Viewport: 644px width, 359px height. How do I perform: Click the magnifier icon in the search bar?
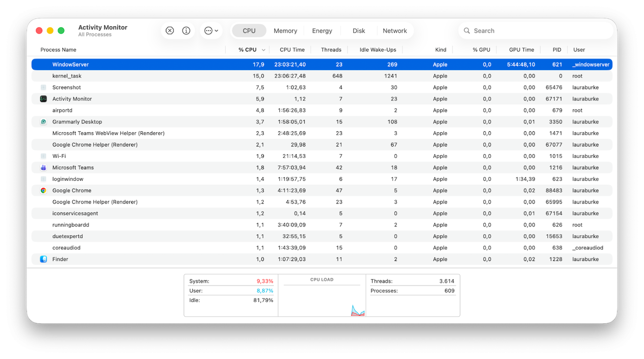pos(467,30)
